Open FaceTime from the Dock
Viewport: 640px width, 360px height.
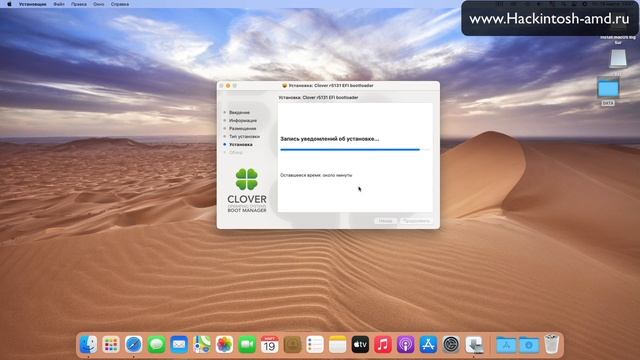pos(247,344)
